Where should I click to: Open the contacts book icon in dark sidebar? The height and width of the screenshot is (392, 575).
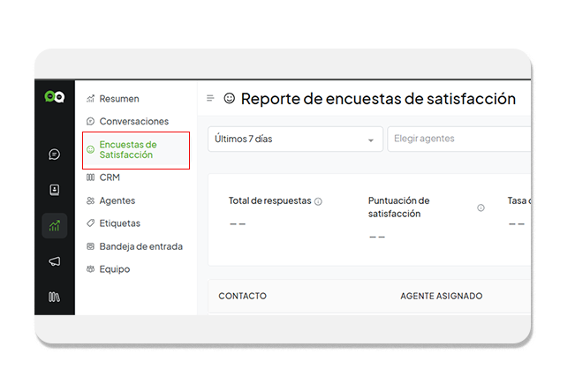pyautogui.click(x=54, y=190)
